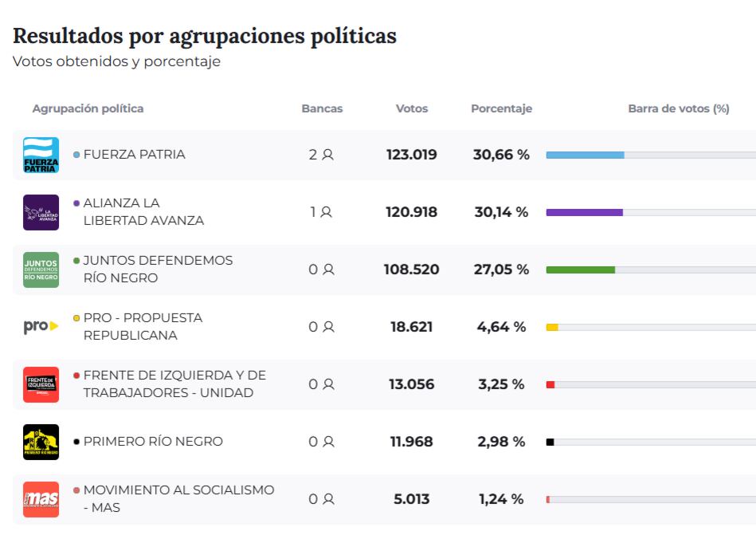Click the Primero Río Negro logo
This screenshot has height=539, width=756.
tap(41, 442)
